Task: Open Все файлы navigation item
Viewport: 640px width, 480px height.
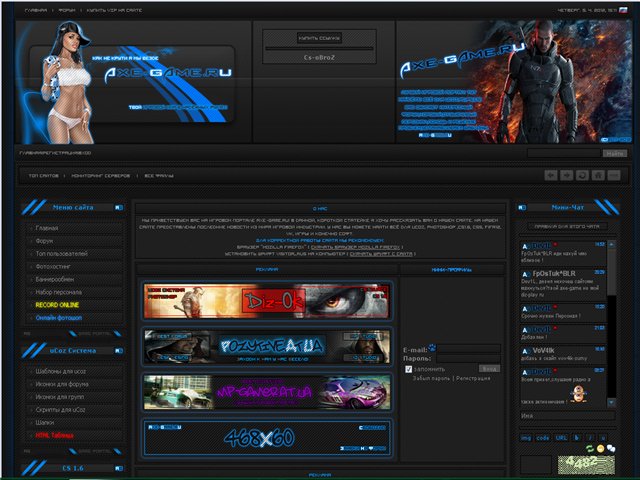Action: click(159, 176)
